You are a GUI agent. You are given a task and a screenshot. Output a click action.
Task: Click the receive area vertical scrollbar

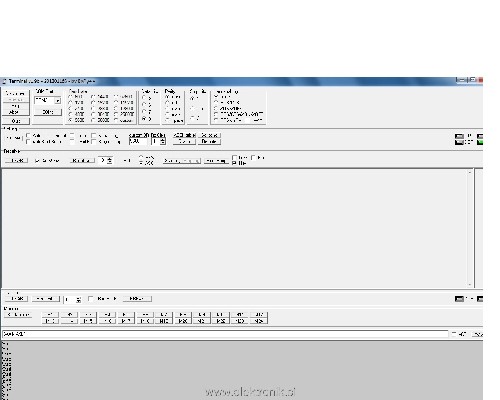(x=470, y=229)
